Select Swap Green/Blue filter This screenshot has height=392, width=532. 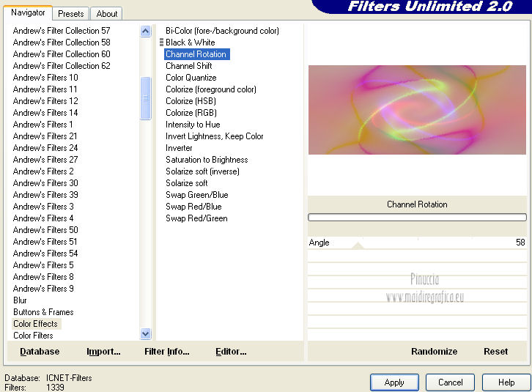[x=197, y=195]
